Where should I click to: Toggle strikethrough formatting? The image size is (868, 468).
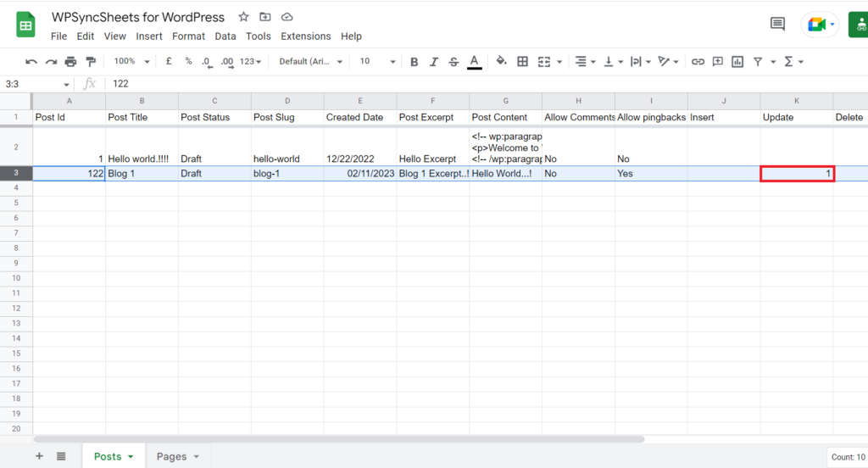453,62
